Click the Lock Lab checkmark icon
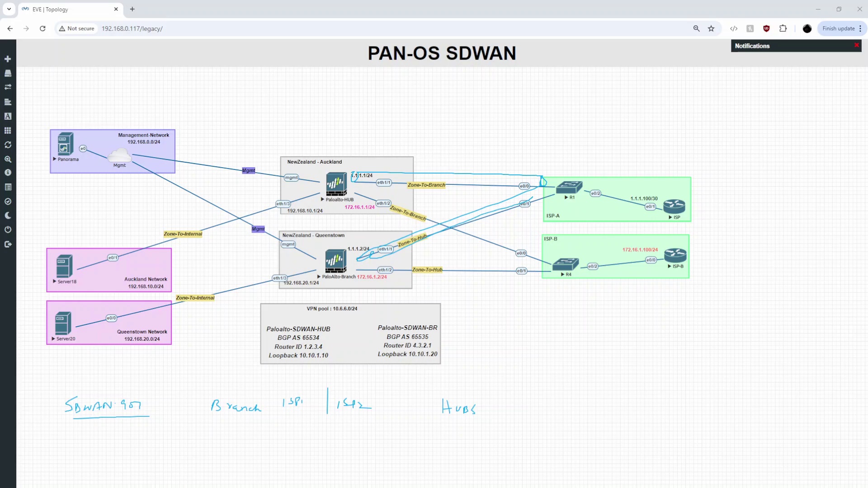This screenshot has width=868, height=488. [x=8, y=202]
